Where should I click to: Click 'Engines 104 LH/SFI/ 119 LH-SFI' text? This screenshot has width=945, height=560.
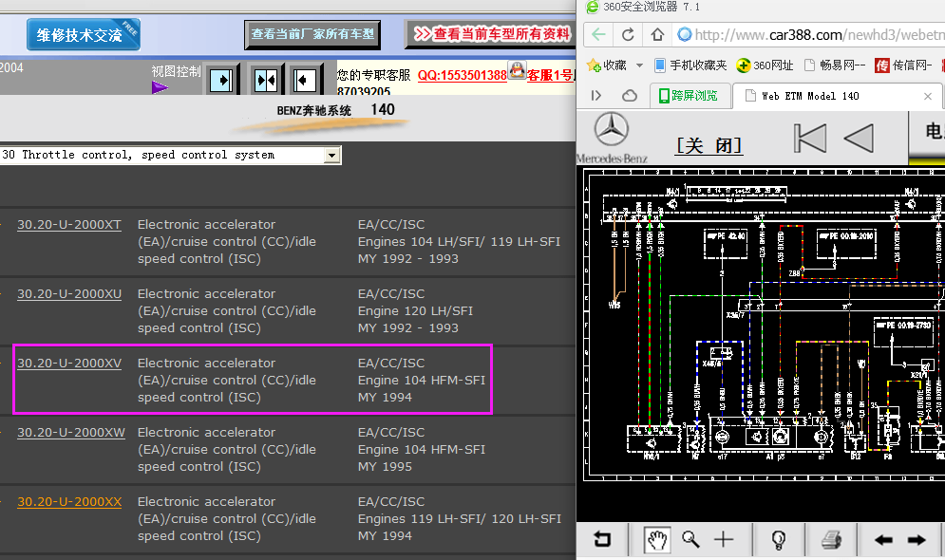[459, 241]
